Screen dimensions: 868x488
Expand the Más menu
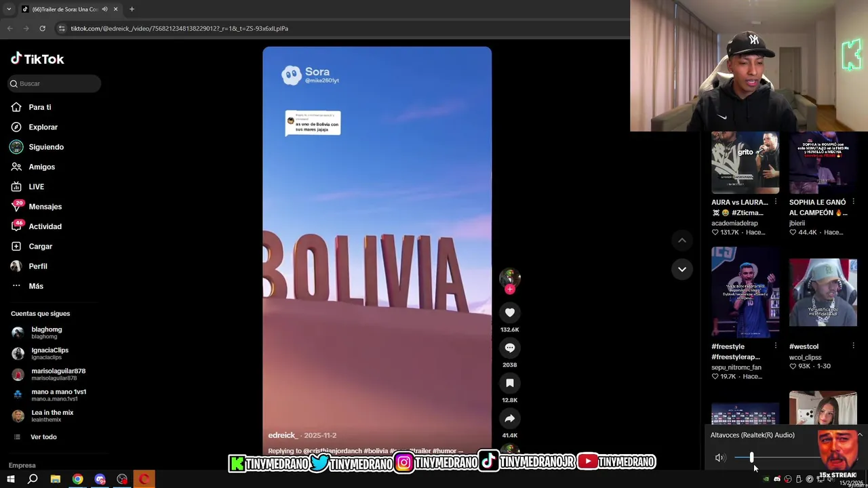[27, 286]
